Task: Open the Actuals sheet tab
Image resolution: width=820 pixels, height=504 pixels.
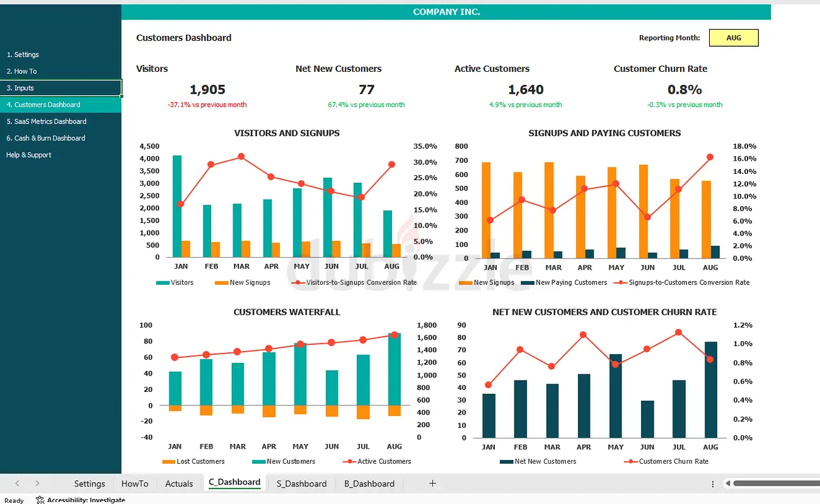Action: tap(179, 484)
